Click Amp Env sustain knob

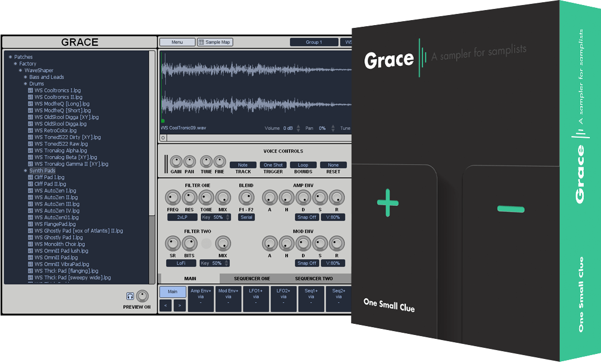click(x=320, y=198)
